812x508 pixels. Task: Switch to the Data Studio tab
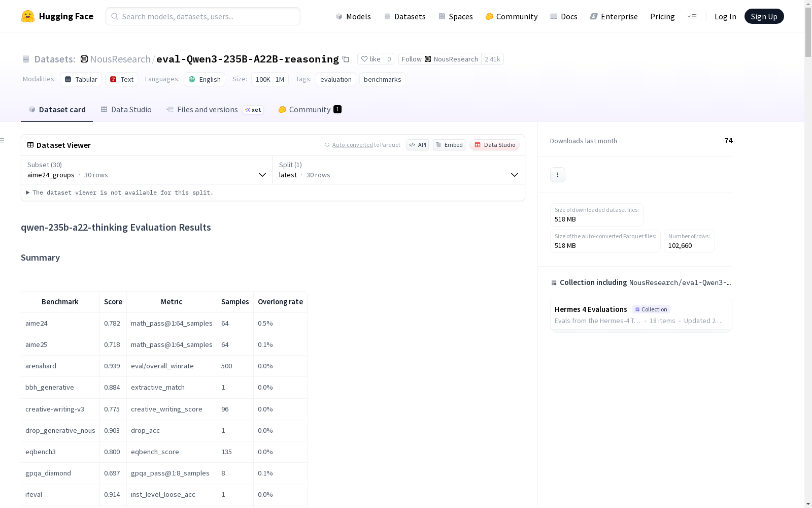pos(126,110)
